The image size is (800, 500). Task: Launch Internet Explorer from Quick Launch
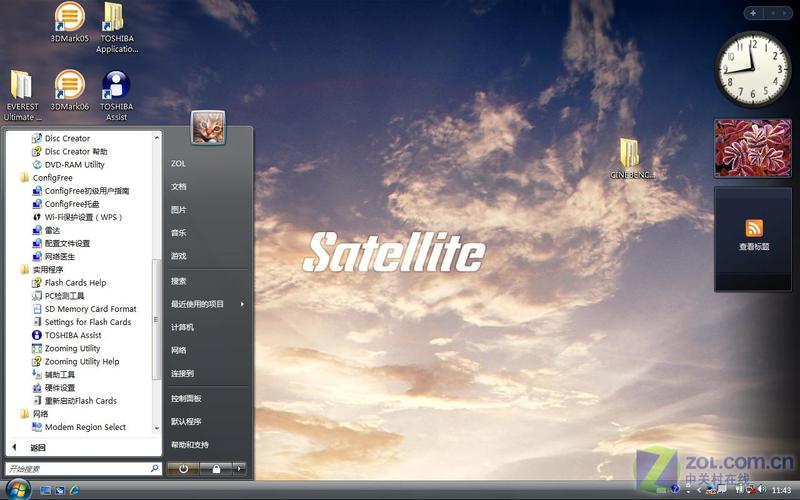click(x=74, y=490)
